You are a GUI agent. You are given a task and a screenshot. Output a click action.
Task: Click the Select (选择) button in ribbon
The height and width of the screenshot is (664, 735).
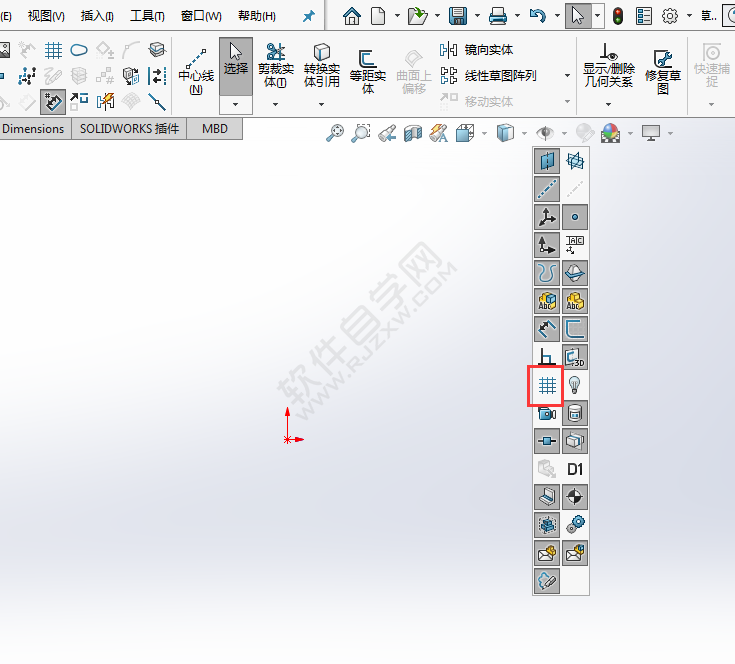(x=236, y=67)
